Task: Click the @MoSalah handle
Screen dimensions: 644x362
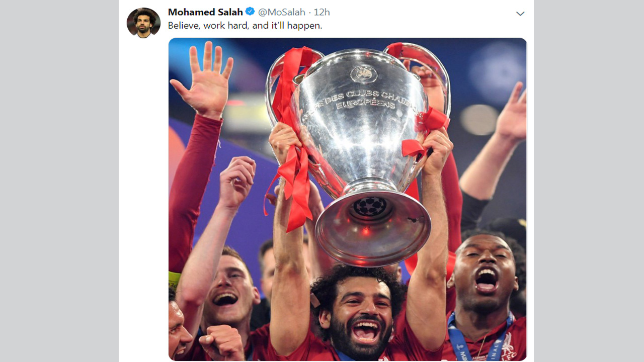Action: point(281,12)
